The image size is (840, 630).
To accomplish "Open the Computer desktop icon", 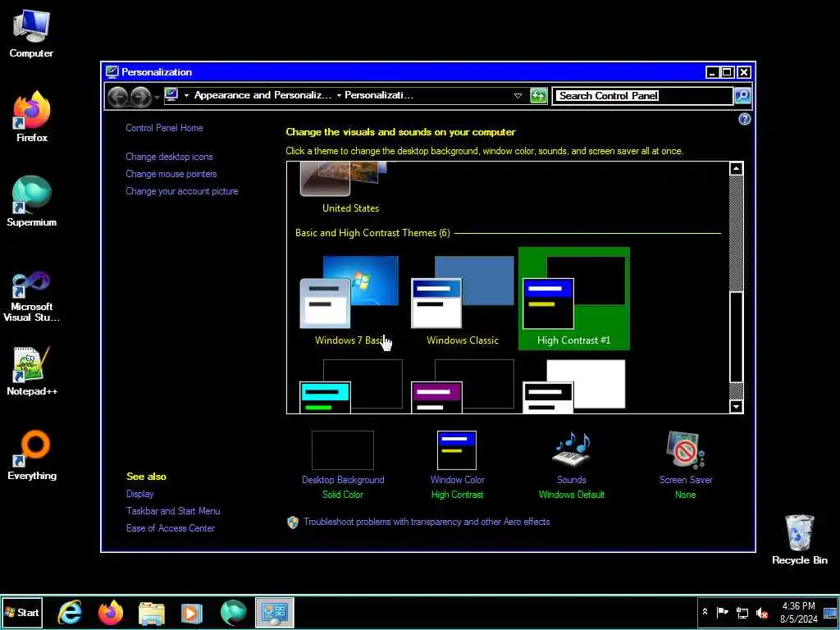I will (31, 33).
